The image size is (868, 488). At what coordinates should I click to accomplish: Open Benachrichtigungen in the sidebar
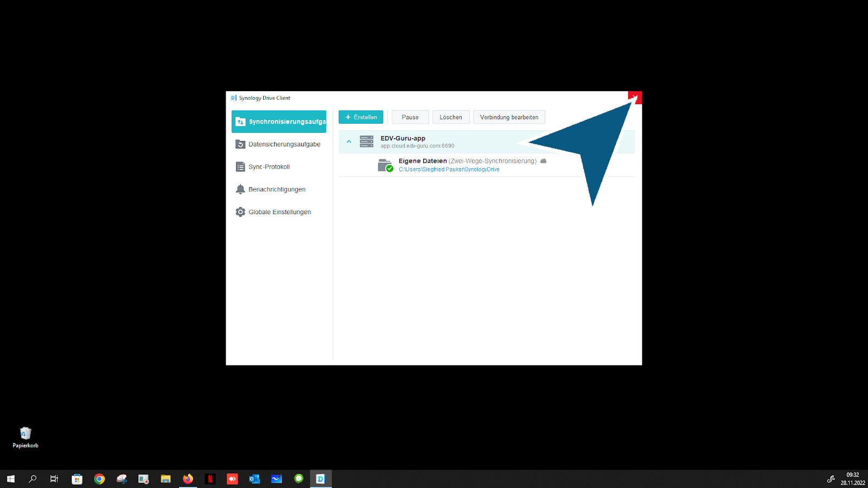click(x=279, y=189)
